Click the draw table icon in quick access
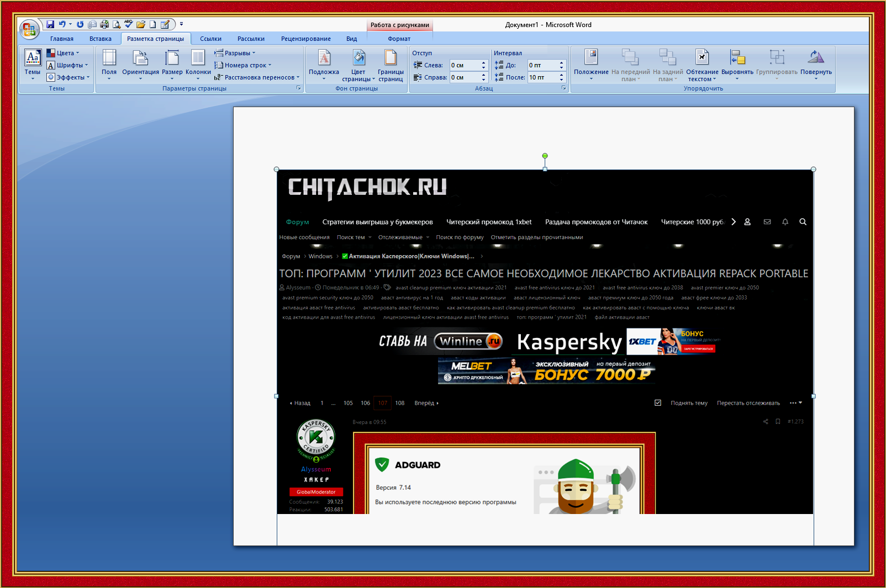The width and height of the screenshot is (886, 588). pyautogui.click(x=165, y=24)
